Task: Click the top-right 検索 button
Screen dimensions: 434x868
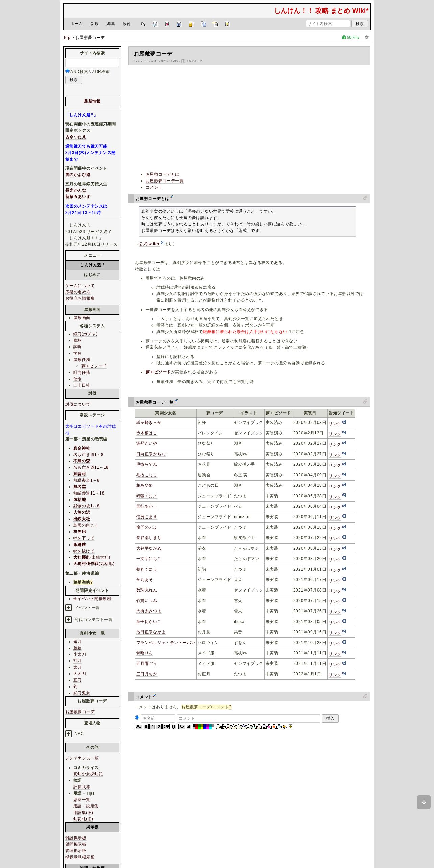Action: pyautogui.click(x=360, y=24)
